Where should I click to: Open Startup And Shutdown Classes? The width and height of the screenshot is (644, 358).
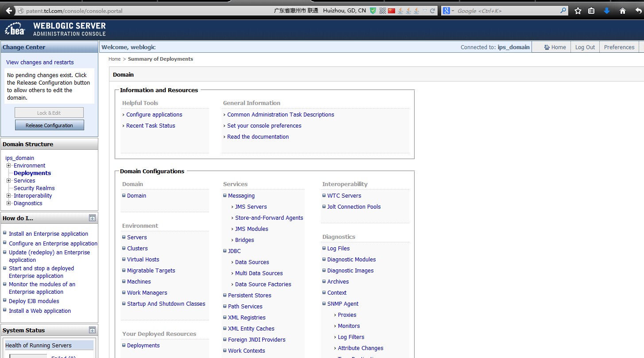166,304
